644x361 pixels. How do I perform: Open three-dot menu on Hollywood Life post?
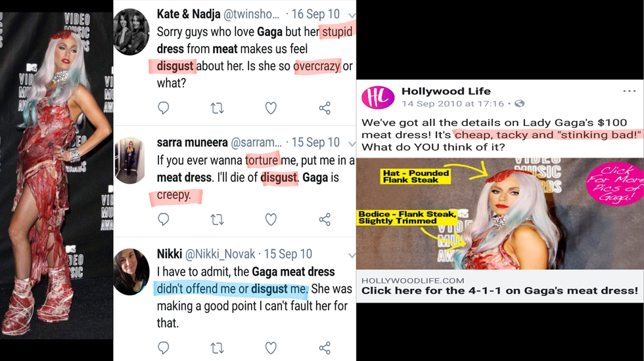(x=629, y=91)
